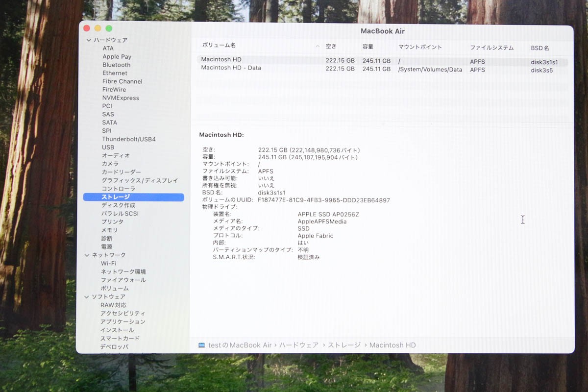Click the sort arrow beside ボリューム名
Viewport: 588px width, 392px height.
(x=318, y=47)
